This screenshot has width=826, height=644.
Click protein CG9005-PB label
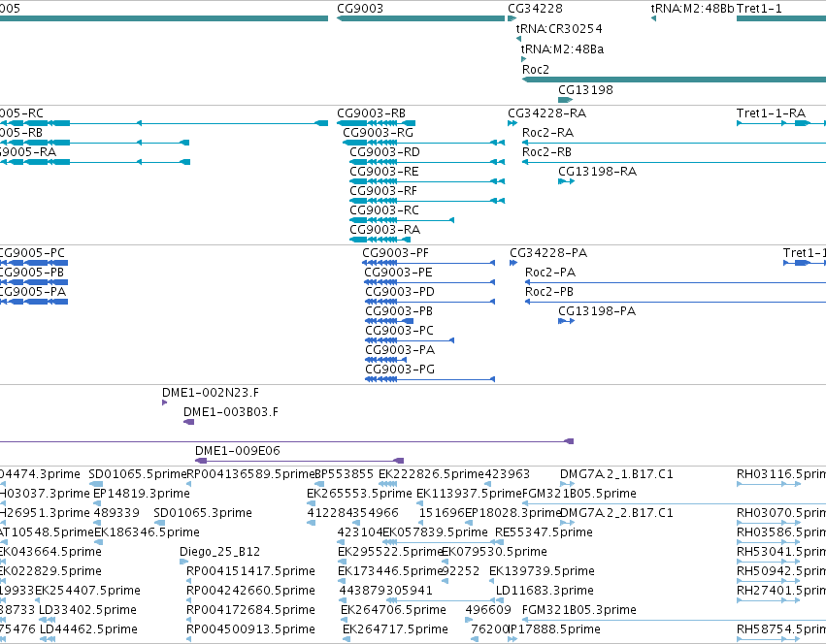point(32,273)
